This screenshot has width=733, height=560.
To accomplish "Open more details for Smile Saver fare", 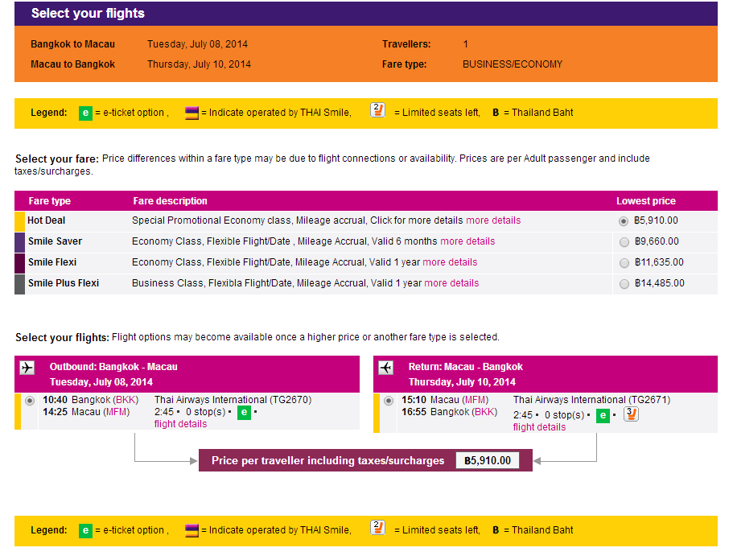I will point(467,241).
